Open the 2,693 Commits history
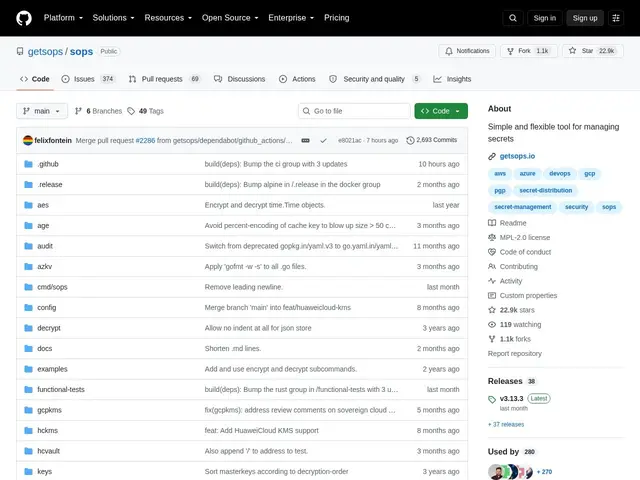640x480 pixels. click(432, 140)
